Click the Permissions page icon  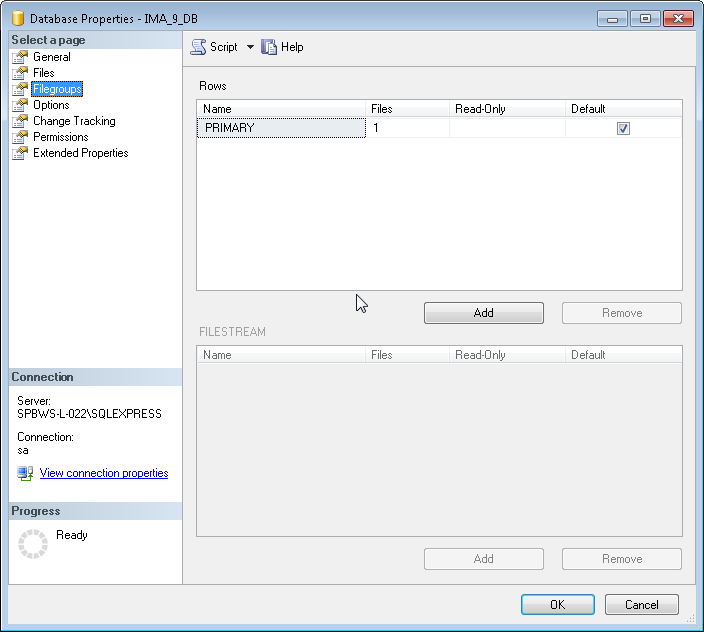20,137
